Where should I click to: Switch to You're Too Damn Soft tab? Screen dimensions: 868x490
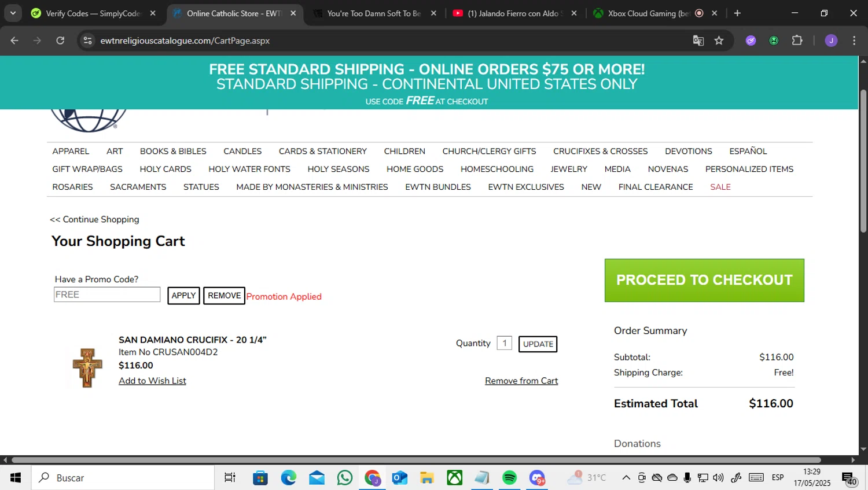click(x=374, y=13)
